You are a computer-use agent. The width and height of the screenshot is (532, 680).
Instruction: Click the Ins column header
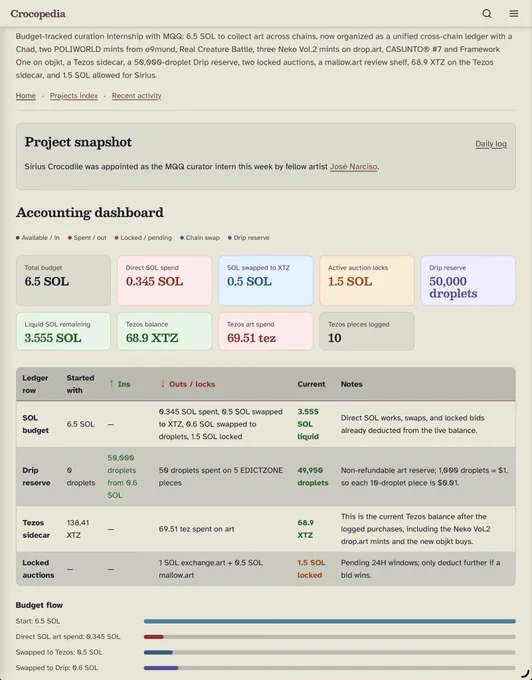(x=120, y=384)
